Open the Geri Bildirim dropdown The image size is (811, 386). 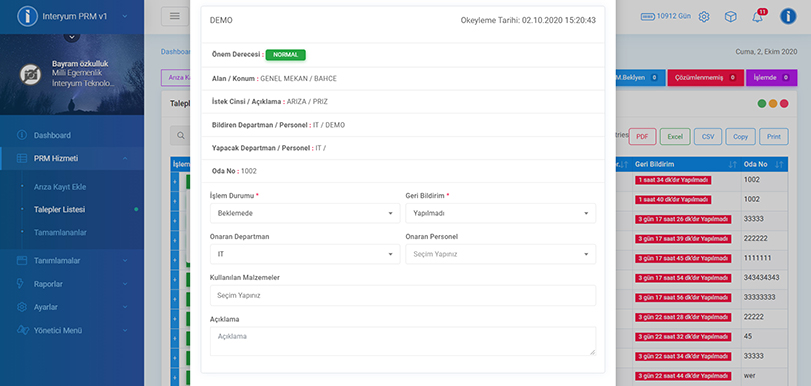501,213
